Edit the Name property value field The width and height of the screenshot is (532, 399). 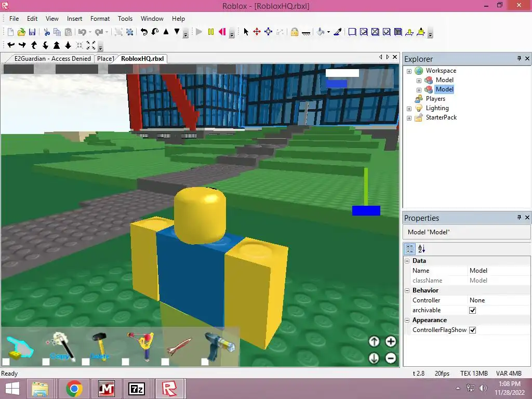click(x=499, y=270)
